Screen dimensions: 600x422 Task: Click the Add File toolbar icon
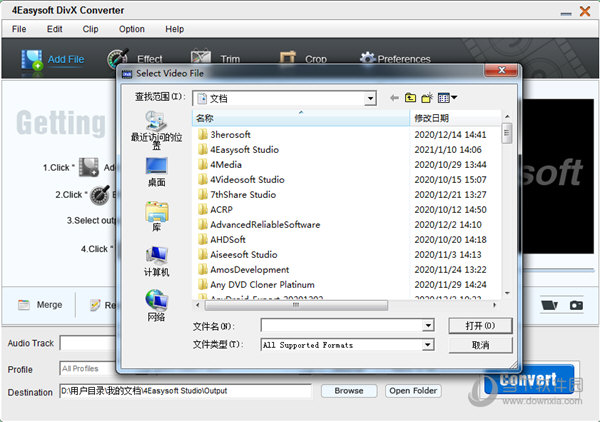(32, 60)
